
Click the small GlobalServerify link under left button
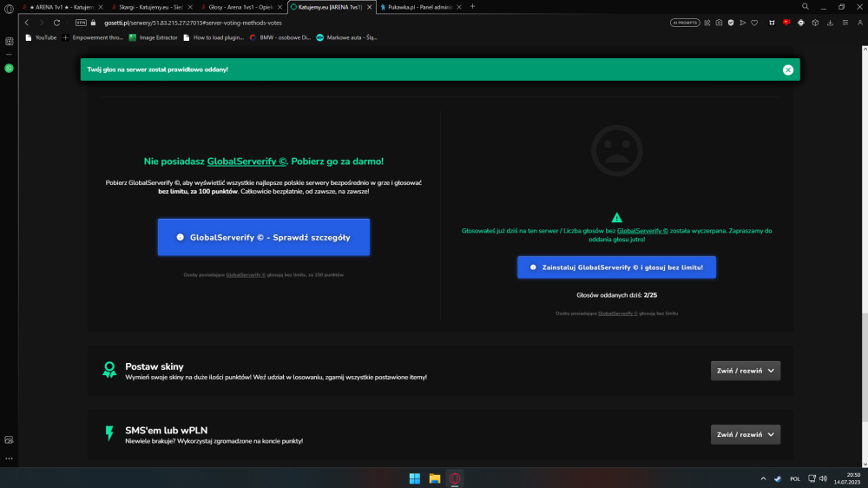pyautogui.click(x=246, y=274)
